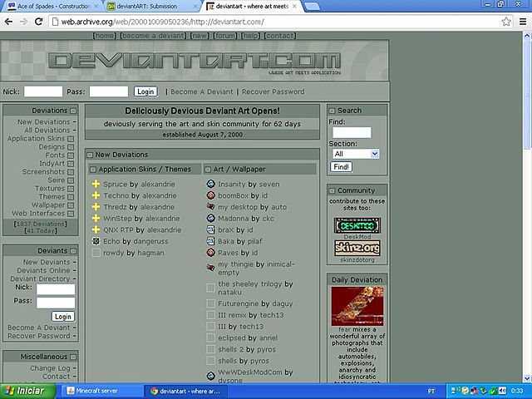532x399 pixels.
Task: Collapse the Art / Wallpaper column
Action: pos(208,170)
